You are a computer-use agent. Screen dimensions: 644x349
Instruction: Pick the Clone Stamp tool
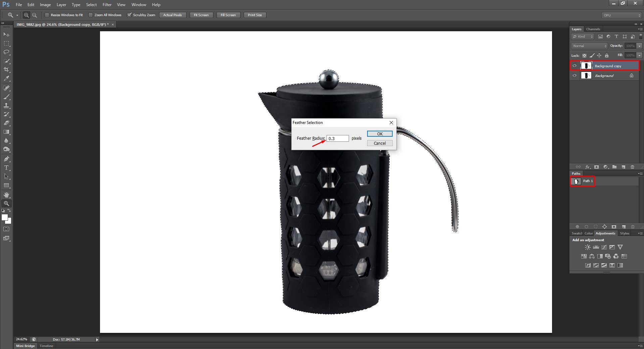click(6, 106)
